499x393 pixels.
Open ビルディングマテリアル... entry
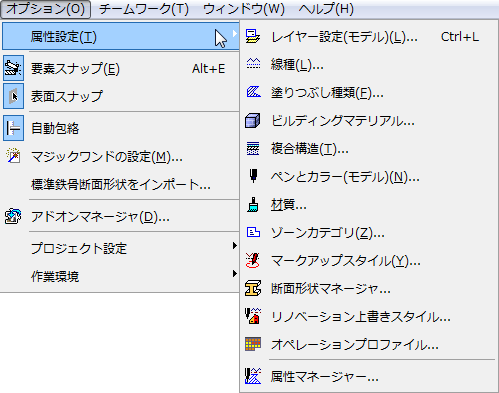click(343, 121)
